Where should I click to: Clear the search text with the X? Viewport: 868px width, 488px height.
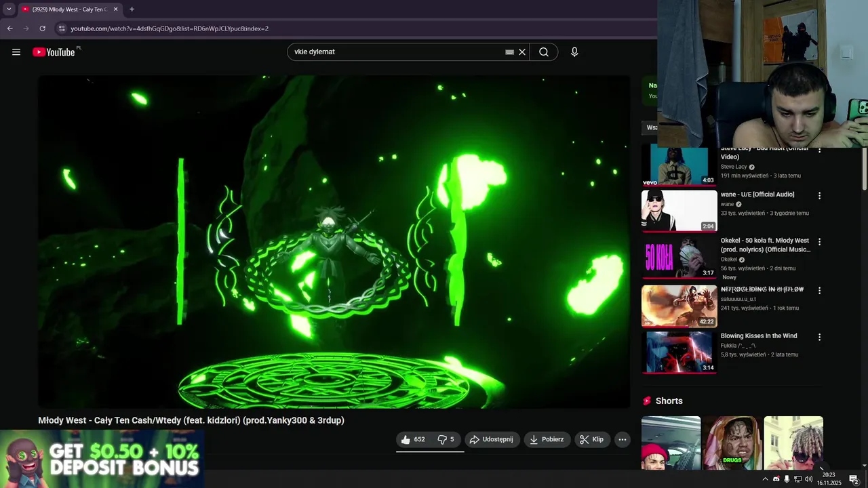pyautogui.click(x=522, y=52)
